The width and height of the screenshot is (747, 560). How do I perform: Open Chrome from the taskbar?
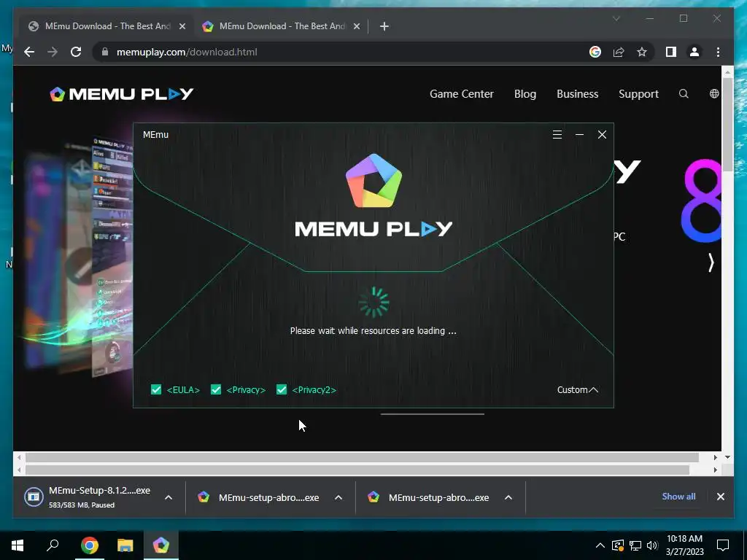click(90, 545)
